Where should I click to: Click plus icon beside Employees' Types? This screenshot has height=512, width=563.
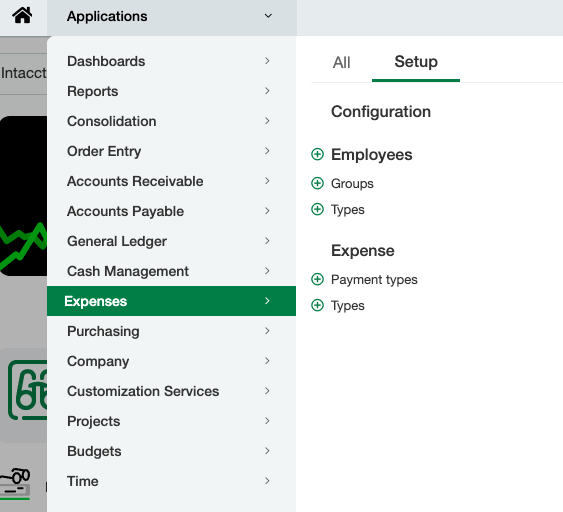click(x=317, y=209)
